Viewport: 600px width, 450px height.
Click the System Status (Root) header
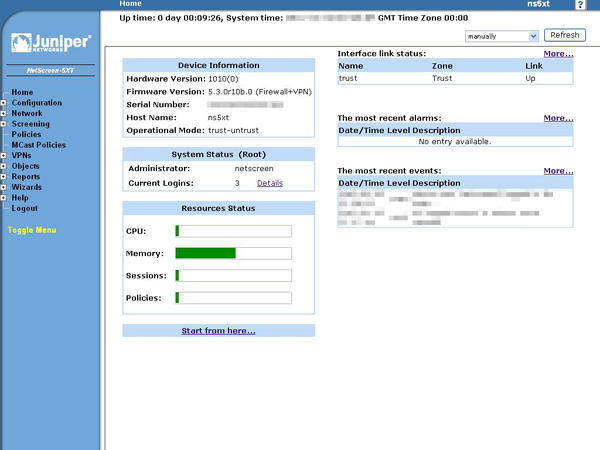tap(218, 155)
